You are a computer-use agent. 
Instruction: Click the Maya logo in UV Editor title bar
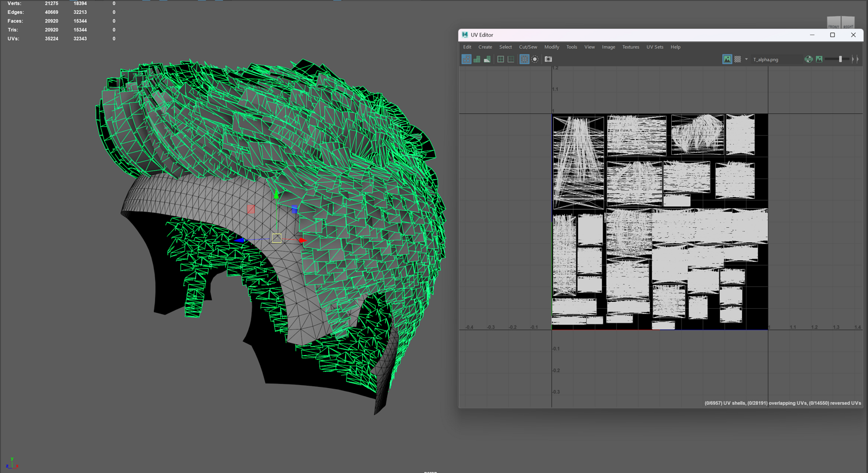(x=465, y=35)
